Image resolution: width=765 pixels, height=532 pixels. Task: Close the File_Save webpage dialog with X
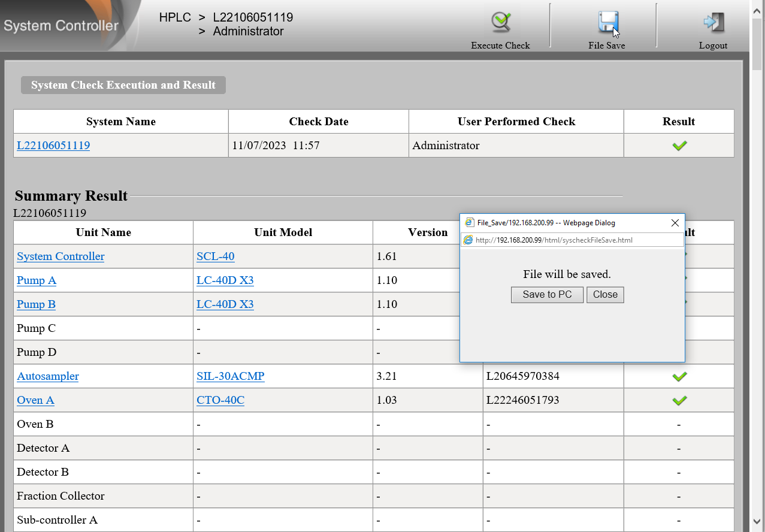click(x=675, y=223)
